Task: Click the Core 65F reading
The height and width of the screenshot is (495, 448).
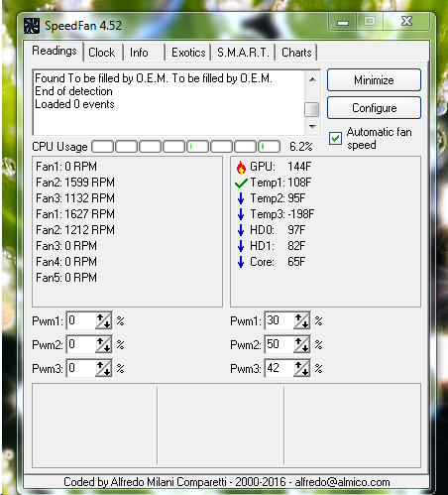Action: (x=278, y=262)
